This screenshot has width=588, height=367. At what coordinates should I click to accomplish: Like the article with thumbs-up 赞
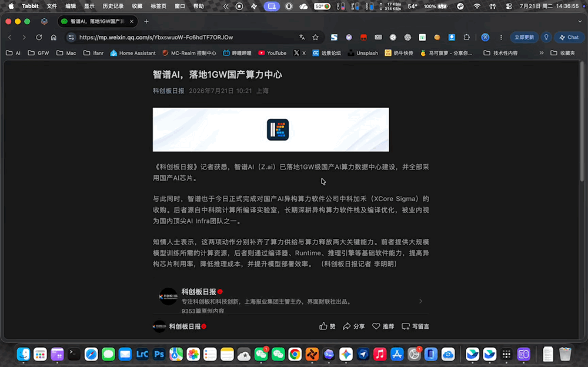click(x=328, y=326)
